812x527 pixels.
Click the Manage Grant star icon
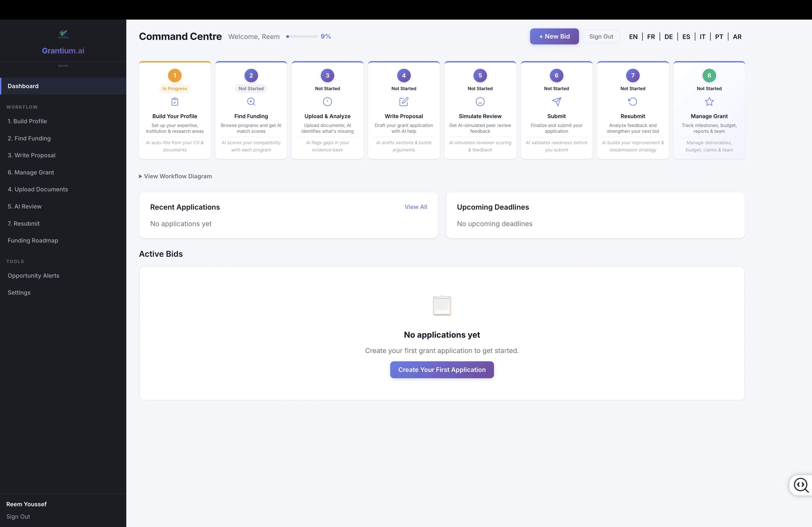pos(709,102)
